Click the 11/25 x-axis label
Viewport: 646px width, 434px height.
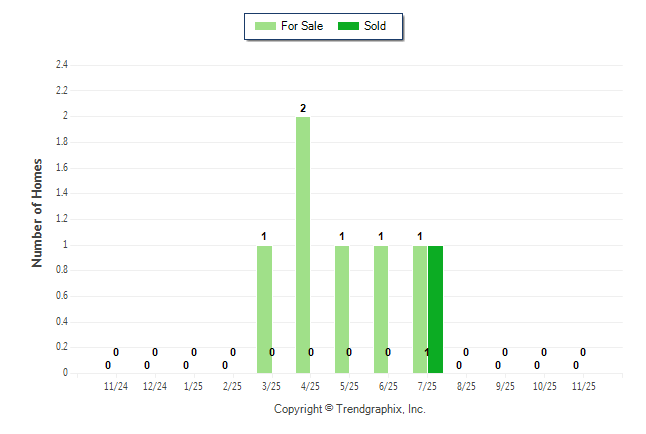coord(584,385)
